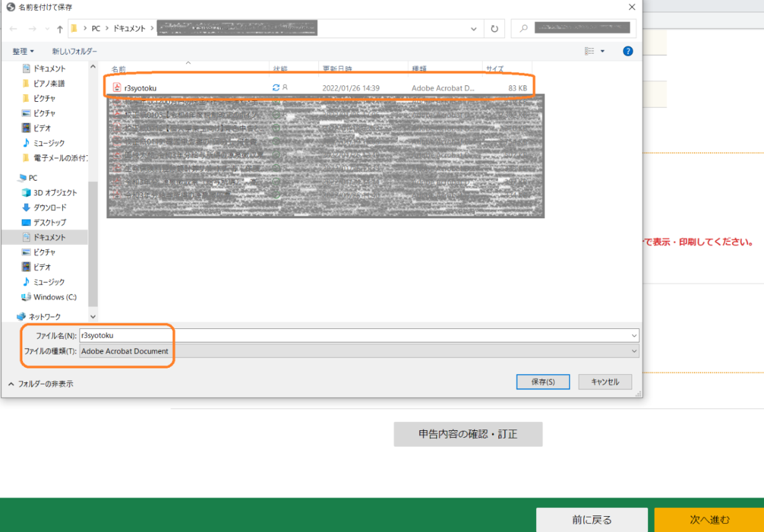Open the 整理 menu dropdown
764x532 pixels.
(24, 51)
